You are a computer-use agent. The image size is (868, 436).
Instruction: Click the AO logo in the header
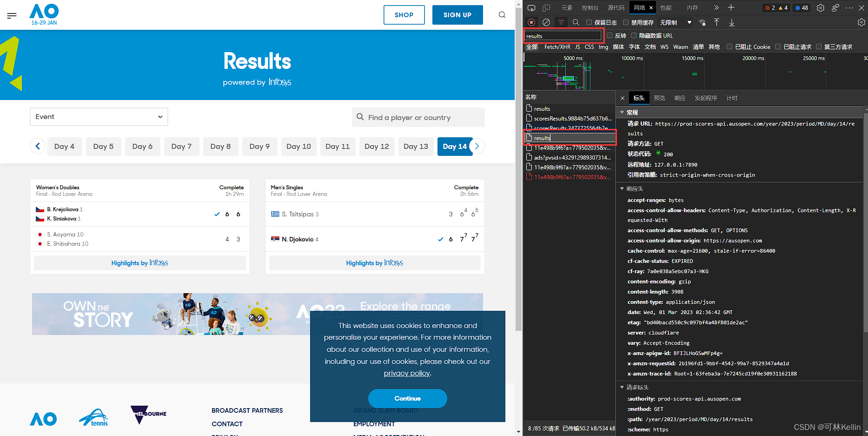[x=44, y=14]
